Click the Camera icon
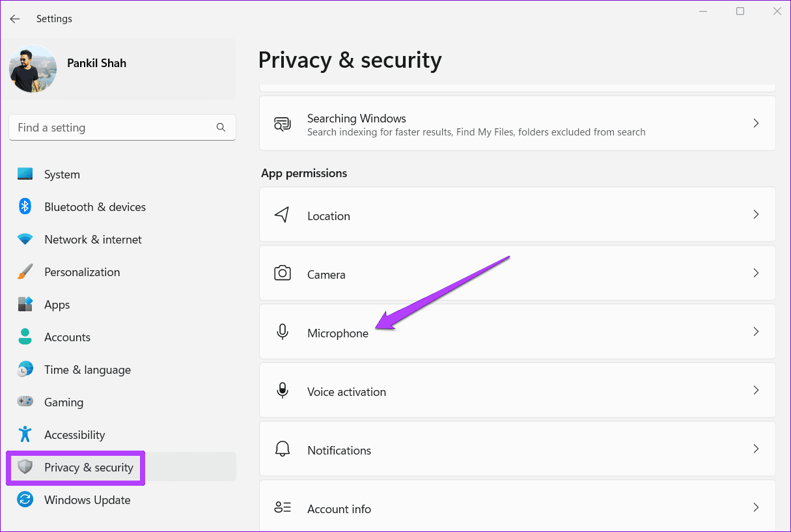This screenshot has height=532, width=791. point(283,273)
